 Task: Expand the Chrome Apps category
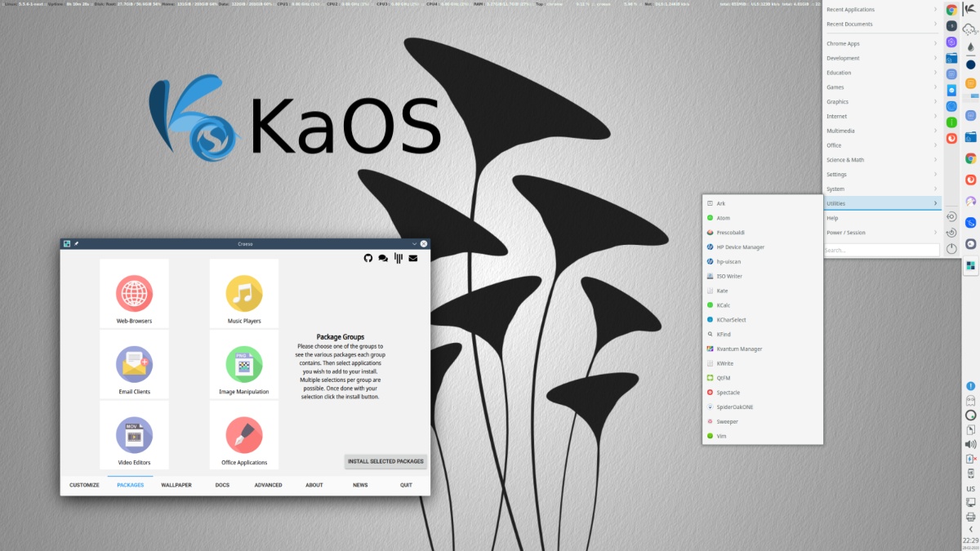[882, 43]
